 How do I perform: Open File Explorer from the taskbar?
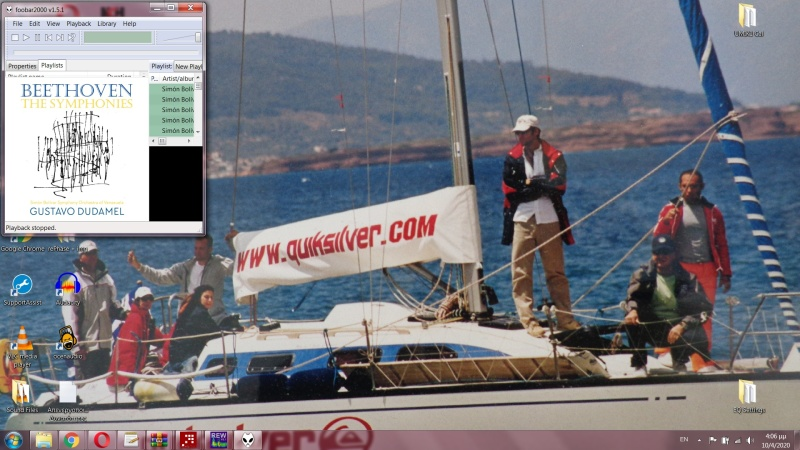pyautogui.click(x=43, y=440)
